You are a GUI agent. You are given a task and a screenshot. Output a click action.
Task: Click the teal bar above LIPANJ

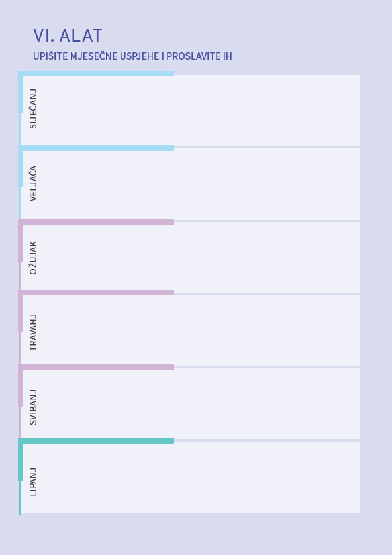96,441
